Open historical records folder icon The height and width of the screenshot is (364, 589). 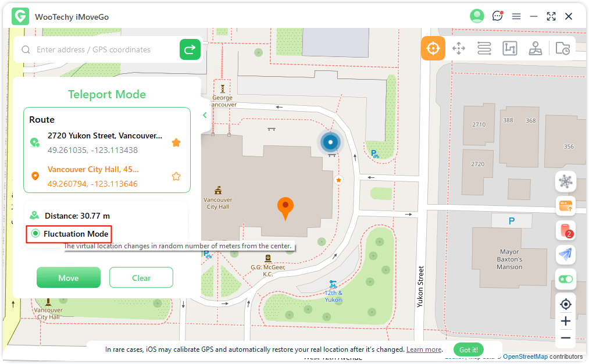point(562,49)
